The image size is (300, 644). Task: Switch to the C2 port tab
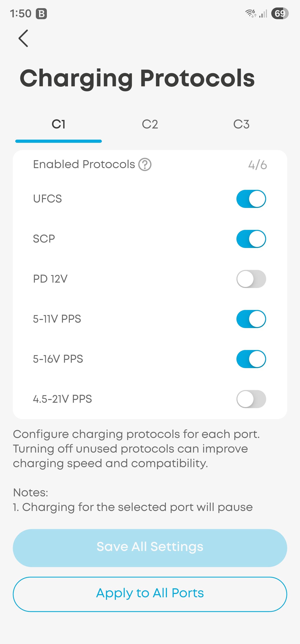click(x=150, y=124)
